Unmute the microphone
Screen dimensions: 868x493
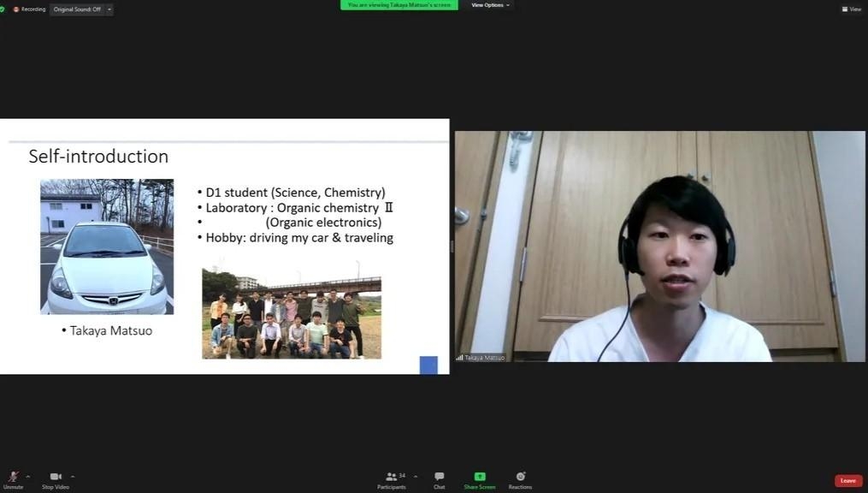pos(13,478)
